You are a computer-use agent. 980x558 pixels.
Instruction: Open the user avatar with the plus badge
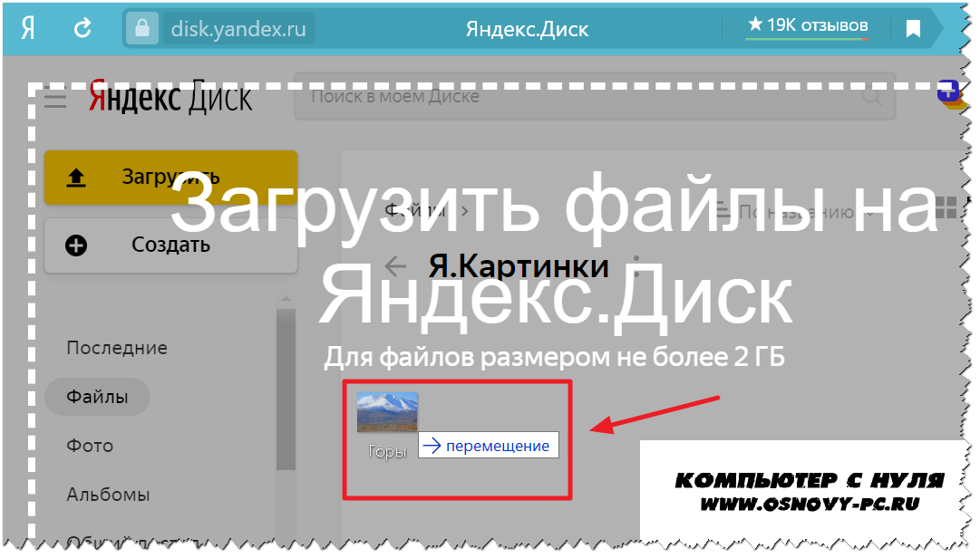[x=950, y=94]
